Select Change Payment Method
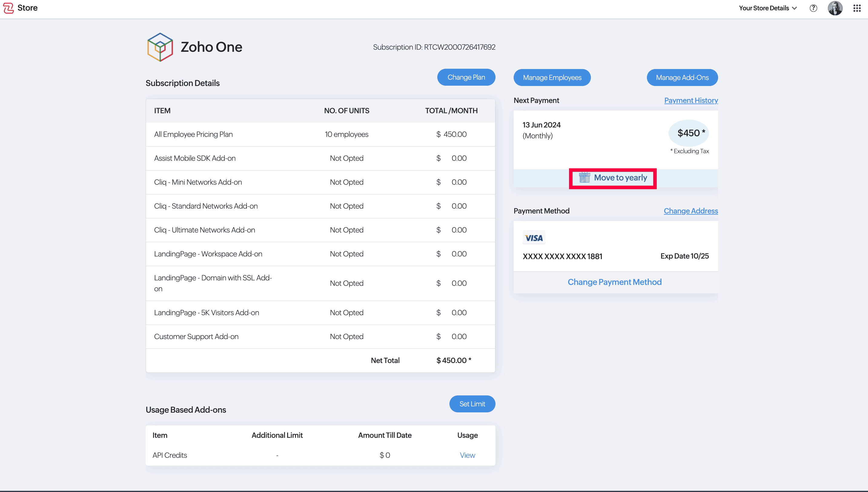The image size is (868, 492). point(615,282)
